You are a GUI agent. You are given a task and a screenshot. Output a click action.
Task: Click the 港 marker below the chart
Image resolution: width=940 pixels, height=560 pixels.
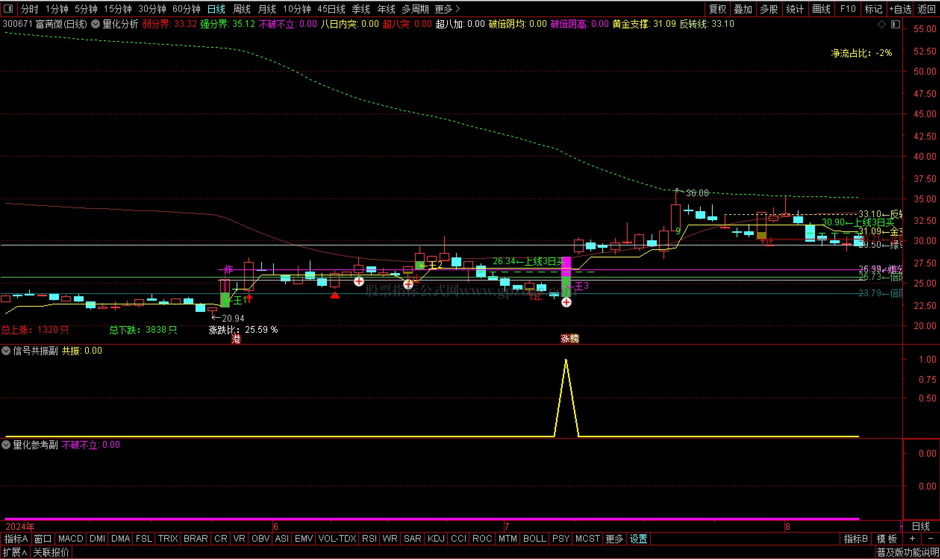[x=236, y=339]
